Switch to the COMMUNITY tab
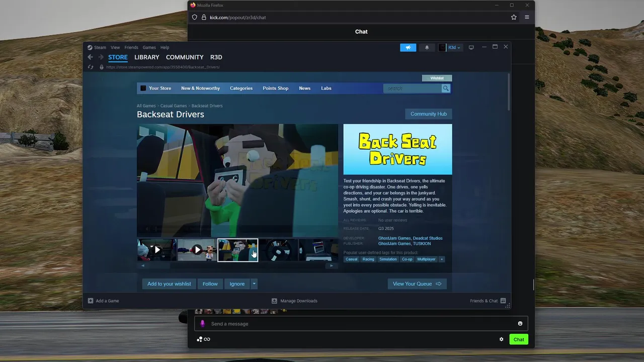644x362 pixels. [x=185, y=57]
